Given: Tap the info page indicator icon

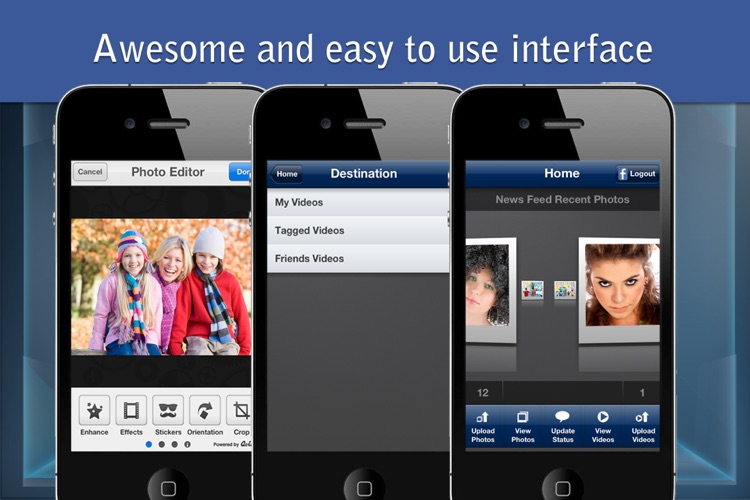Looking at the screenshot, I should point(188,444).
